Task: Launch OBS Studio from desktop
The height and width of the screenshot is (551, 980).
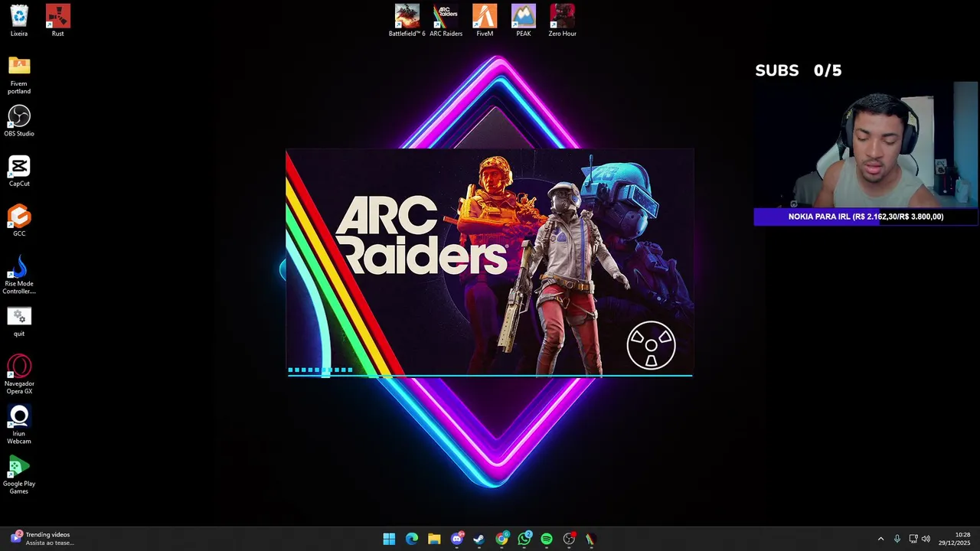Action: coord(19,121)
